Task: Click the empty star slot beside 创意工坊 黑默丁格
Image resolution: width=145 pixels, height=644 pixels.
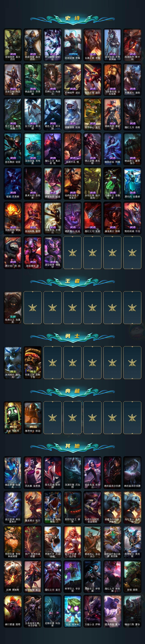Action: pyautogui.click(x=53, y=363)
